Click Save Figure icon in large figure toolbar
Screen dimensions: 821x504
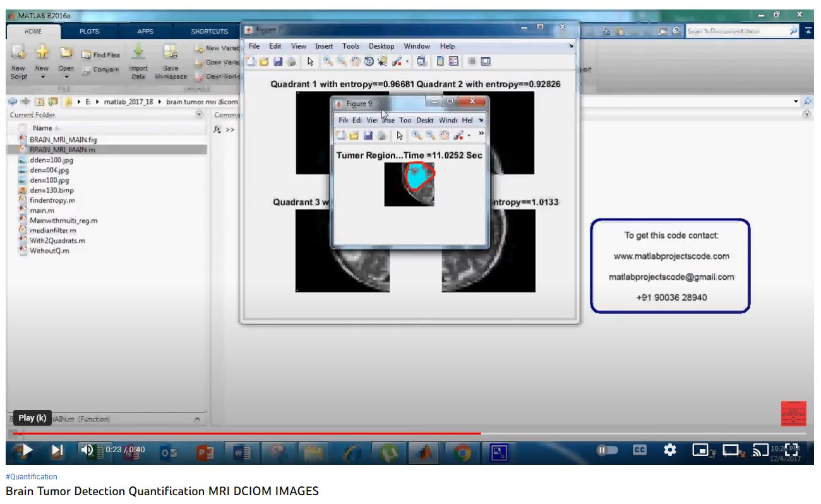[x=277, y=61]
